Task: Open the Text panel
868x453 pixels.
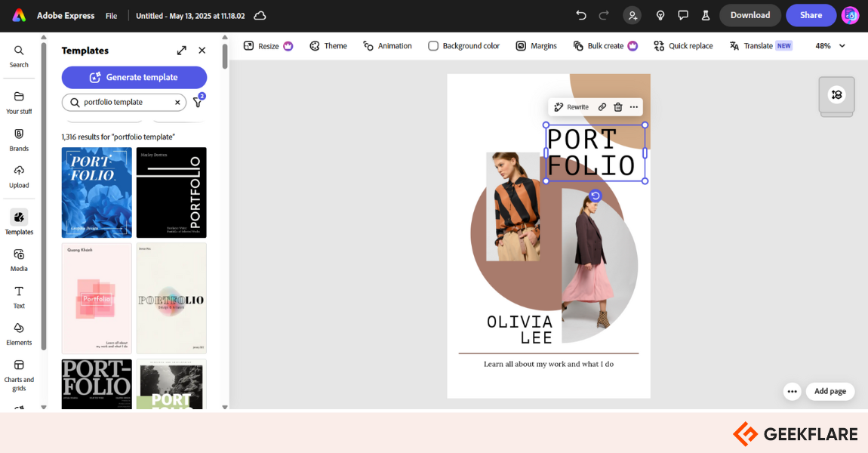Action: 19,296
